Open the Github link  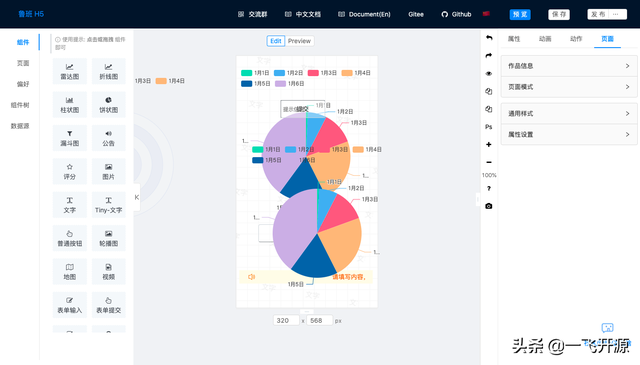(x=456, y=14)
